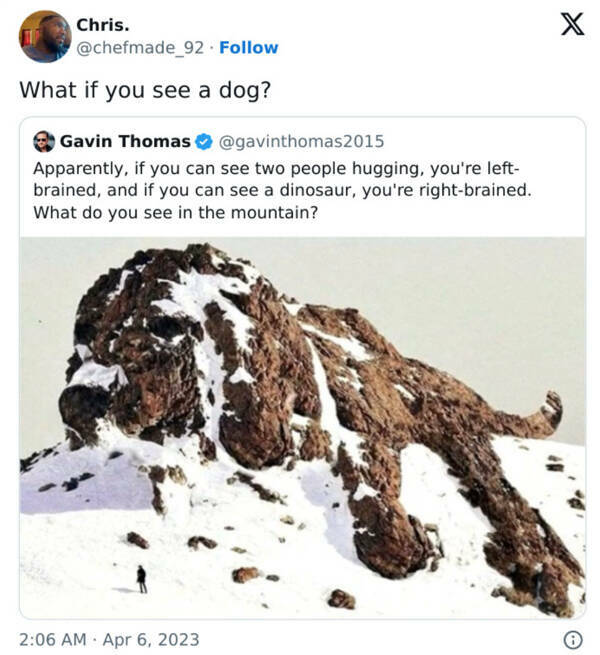Click the @gavinthomas2015 handle
This screenshot has width=600, height=655.
point(299,141)
